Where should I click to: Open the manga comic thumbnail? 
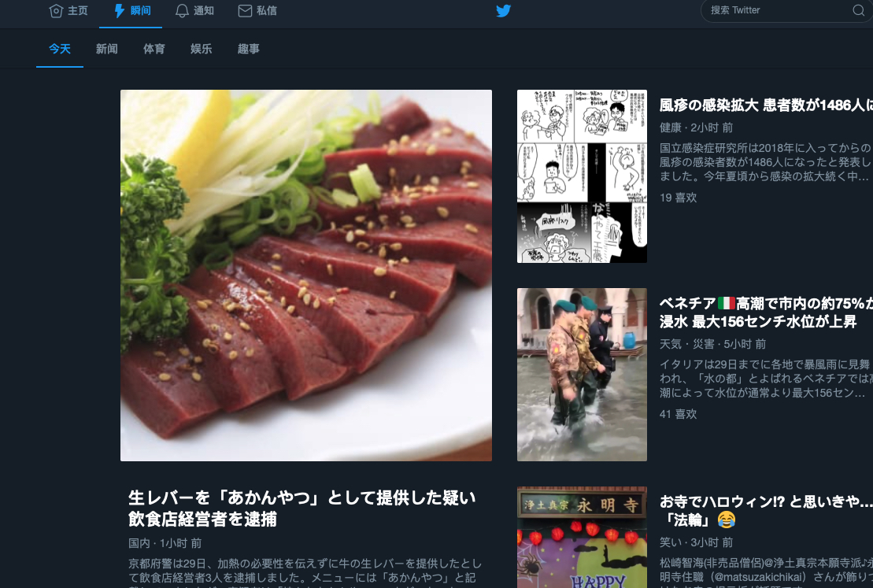(582, 176)
